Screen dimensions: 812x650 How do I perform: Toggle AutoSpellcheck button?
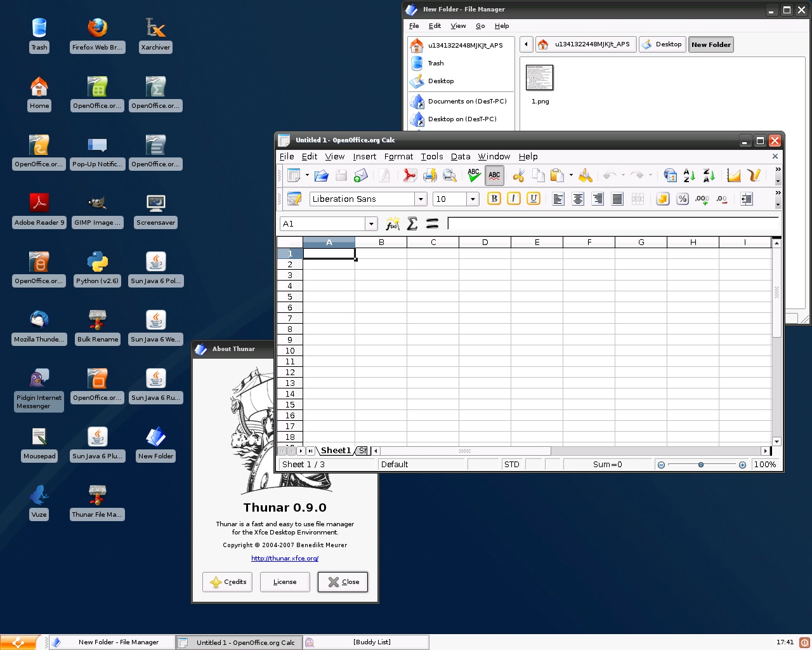pyautogui.click(x=494, y=176)
